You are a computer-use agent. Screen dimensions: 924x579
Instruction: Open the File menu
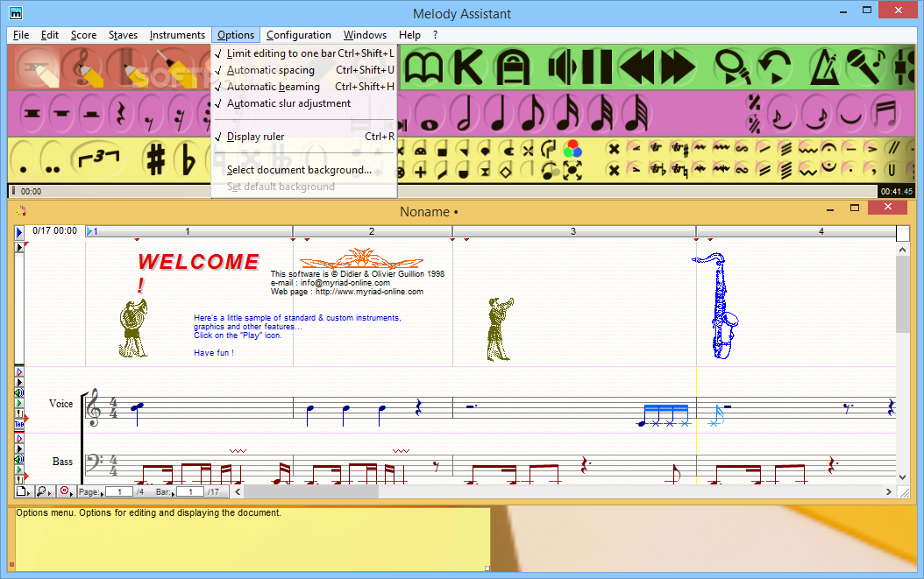pos(21,35)
